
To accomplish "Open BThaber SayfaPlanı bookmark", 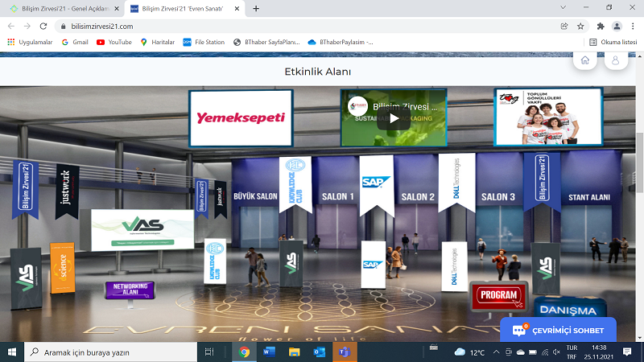I will point(266,42).
